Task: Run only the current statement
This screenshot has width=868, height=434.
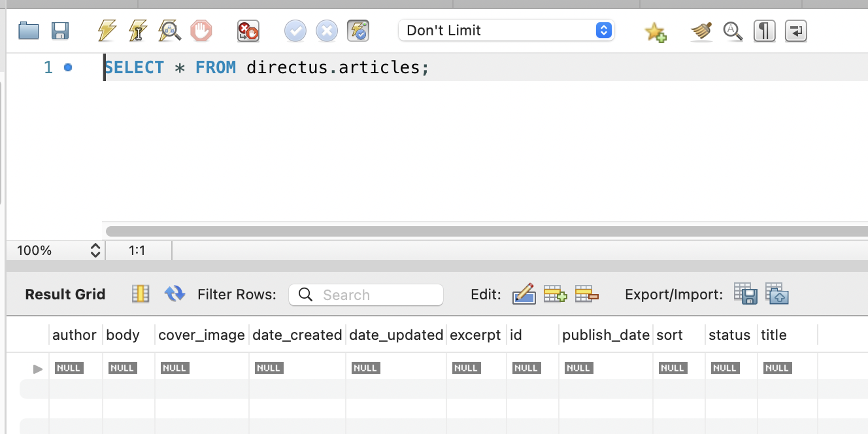Action: pyautogui.click(x=138, y=30)
